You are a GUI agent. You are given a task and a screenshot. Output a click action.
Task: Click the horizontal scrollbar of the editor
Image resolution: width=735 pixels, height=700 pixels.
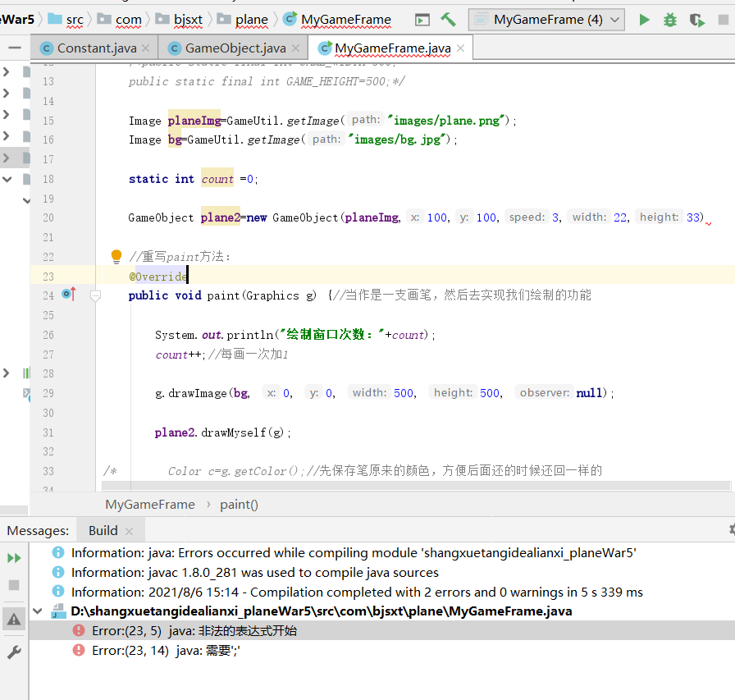pyautogui.click(x=415, y=486)
